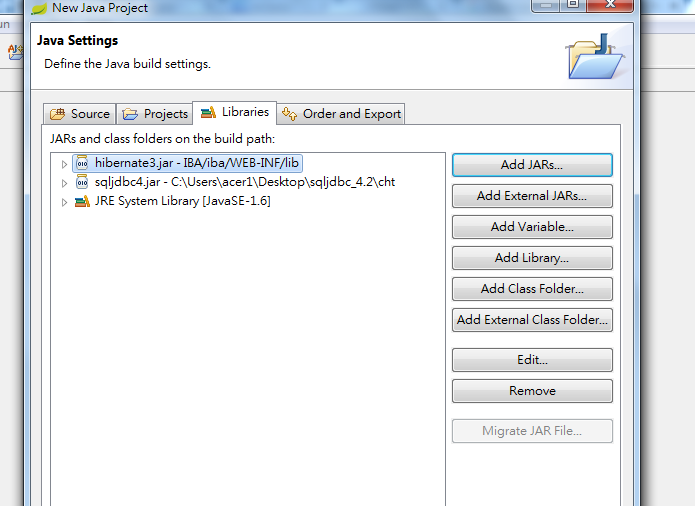This screenshot has height=506, width=695.
Task: Open the Add Library... dialog
Action: click(531, 258)
